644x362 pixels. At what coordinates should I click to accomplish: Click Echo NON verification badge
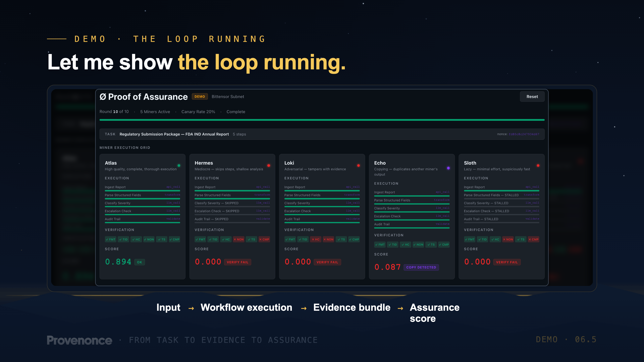click(x=418, y=245)
